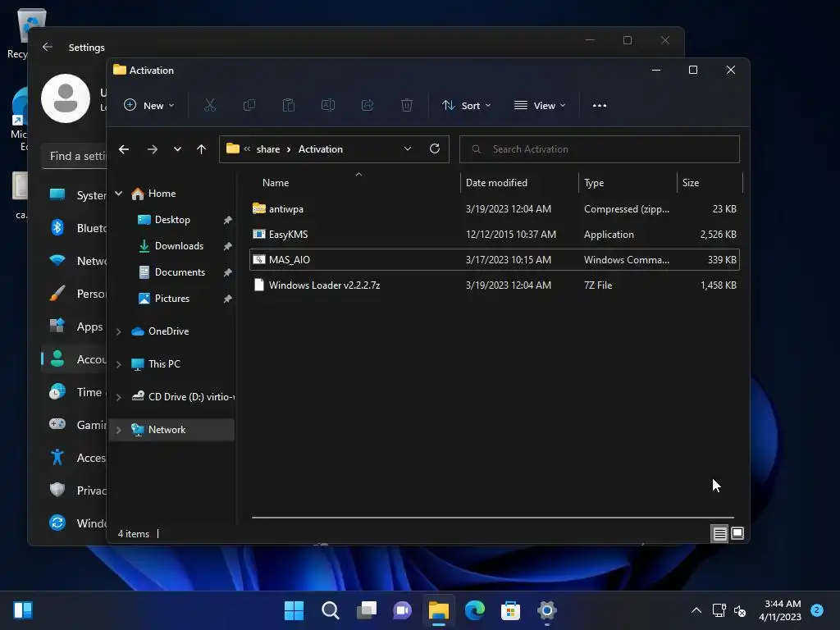Select Desktop in navigation pane
The height and width of the screenshot is (630, 840).
coord(171,220)
